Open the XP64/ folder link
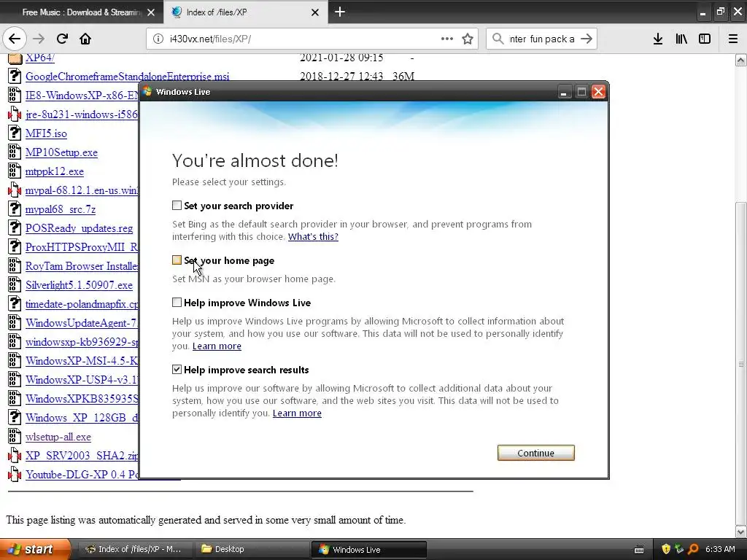The height and width of the screenshot is (560, 747). click(x=40, y=58)
